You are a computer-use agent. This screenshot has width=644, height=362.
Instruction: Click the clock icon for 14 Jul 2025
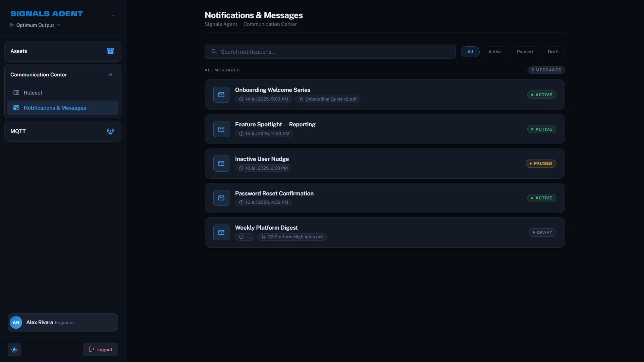pos(241,99)
